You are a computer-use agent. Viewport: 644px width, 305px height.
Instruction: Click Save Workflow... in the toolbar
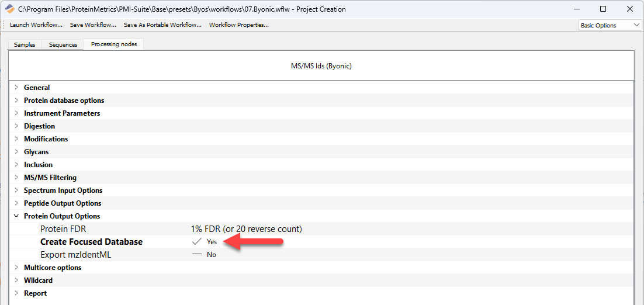tap(94, 25)
